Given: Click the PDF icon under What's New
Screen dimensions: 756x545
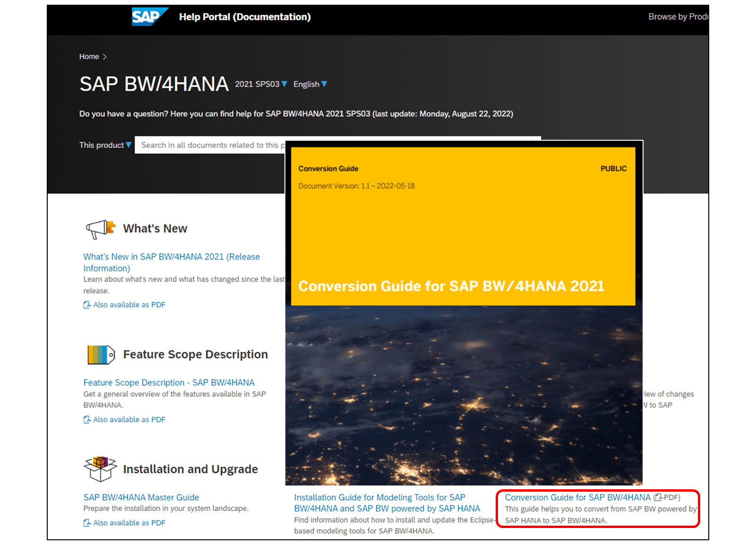Looking at the screenshot, I should click(87, 305).
